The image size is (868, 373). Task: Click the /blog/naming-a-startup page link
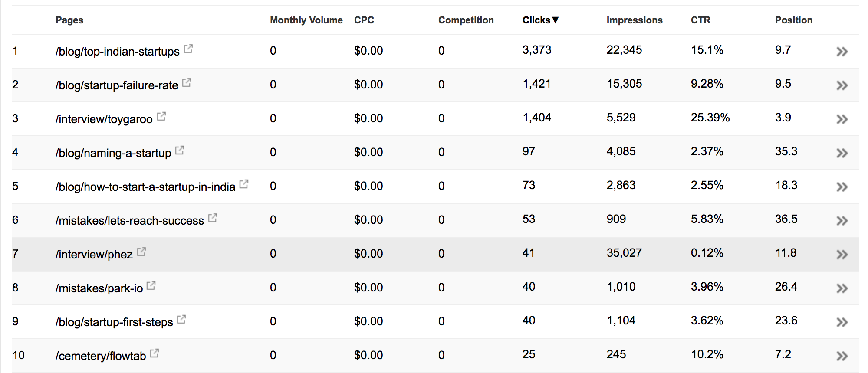point(113,153)
